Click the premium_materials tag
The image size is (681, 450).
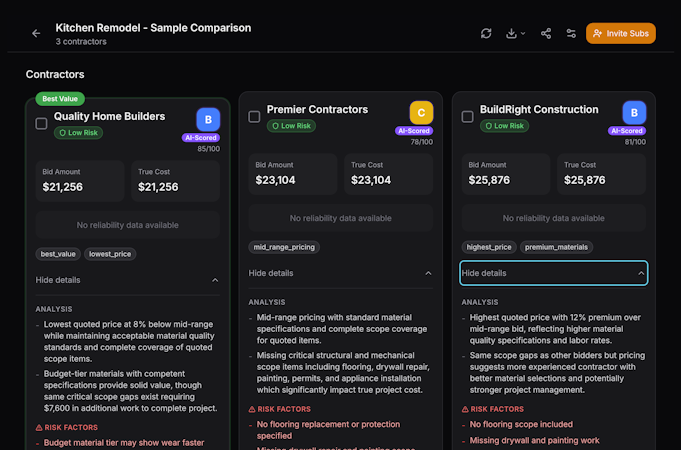tap(557, 247)
